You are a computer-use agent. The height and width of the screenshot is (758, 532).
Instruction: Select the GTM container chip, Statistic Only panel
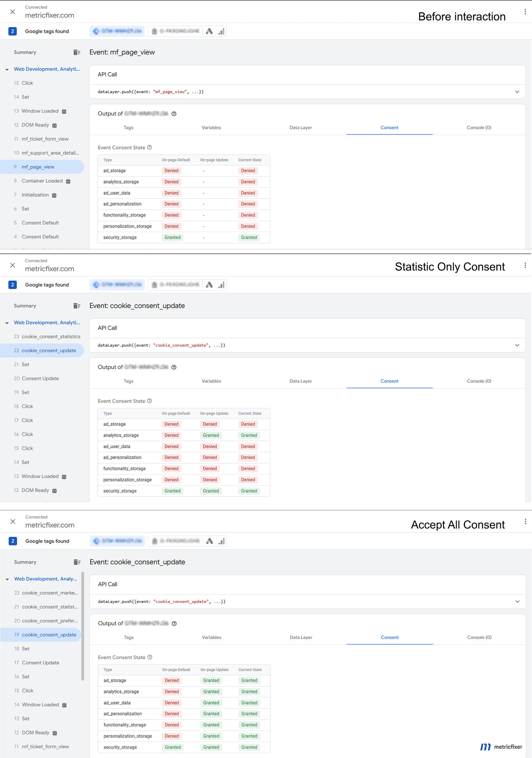(117, 285)
